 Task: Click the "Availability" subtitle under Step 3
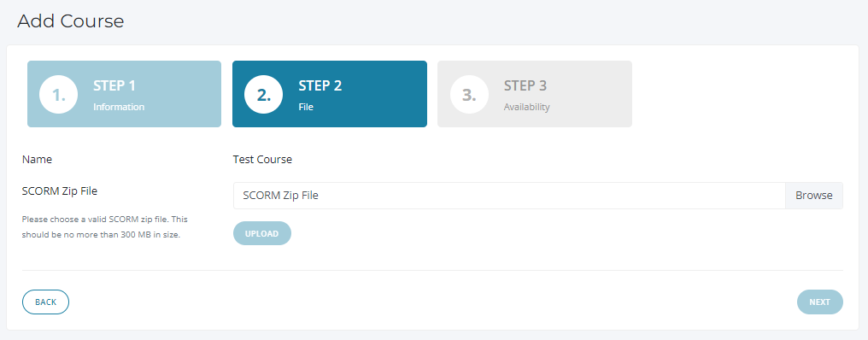coord(526,107)
